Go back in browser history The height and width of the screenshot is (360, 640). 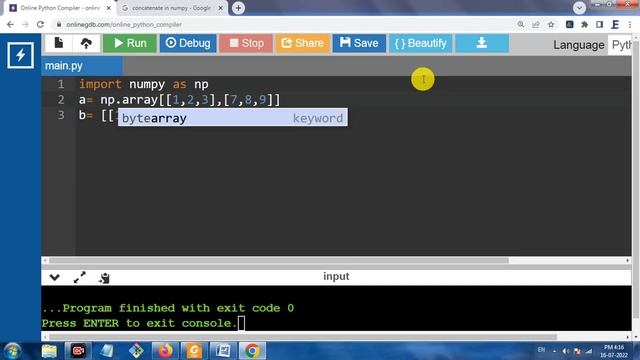point(11,24)
